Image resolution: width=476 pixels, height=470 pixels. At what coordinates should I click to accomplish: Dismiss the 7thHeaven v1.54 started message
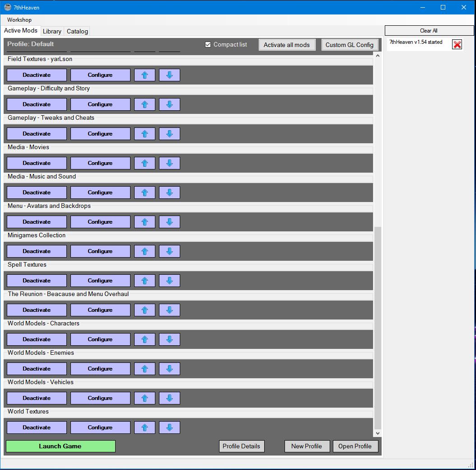click(x=457, y=44)
